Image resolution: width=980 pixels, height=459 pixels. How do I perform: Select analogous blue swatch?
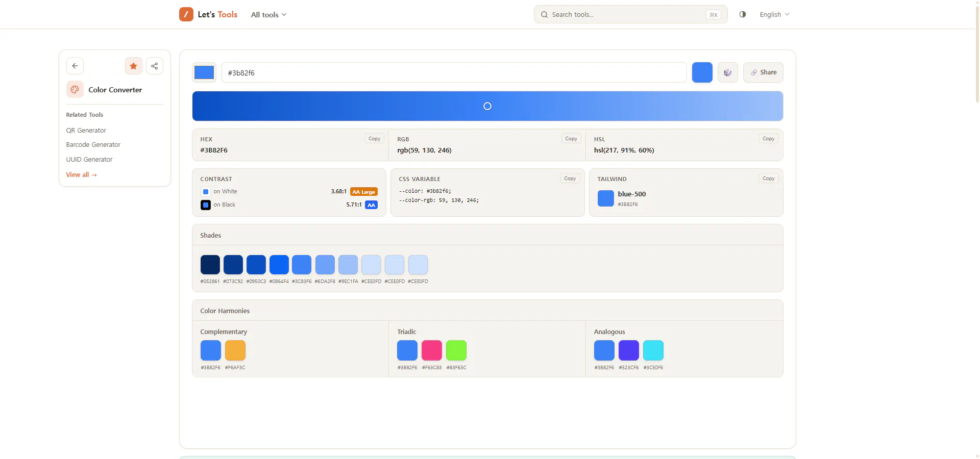pyautogui.click(x=604, y=350)
